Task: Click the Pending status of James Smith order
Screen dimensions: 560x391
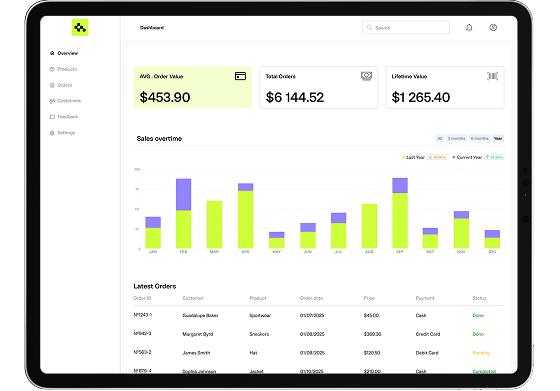Action: click(x=481, y=353)
